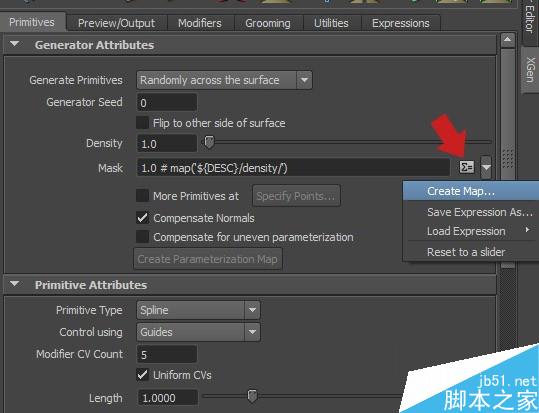Open the Expressions tab
The image size is (539, 413).
(x=400, y=23)
